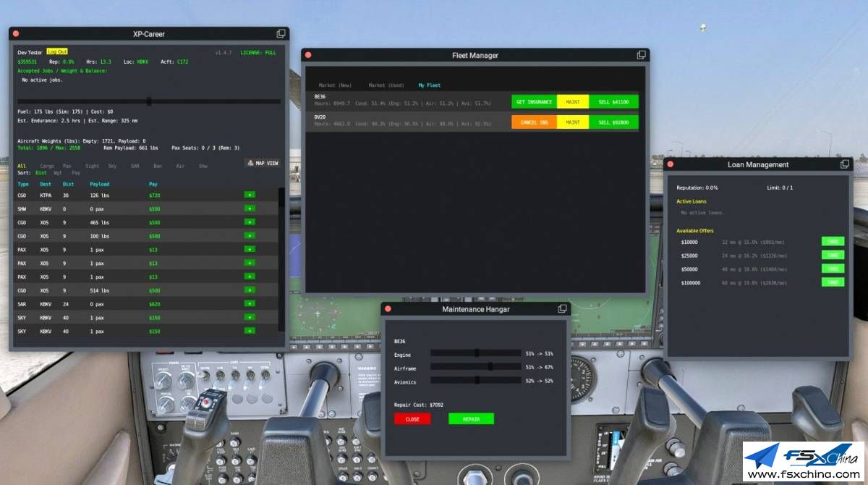Open the Map View
The height and width of the screenshot is (485, 868).
[263, 164]
